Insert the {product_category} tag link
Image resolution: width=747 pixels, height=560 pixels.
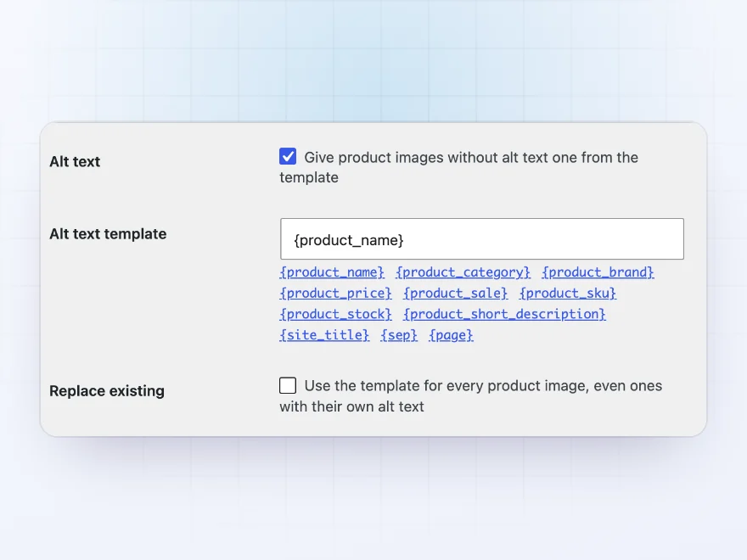click(x=463, y=272)
